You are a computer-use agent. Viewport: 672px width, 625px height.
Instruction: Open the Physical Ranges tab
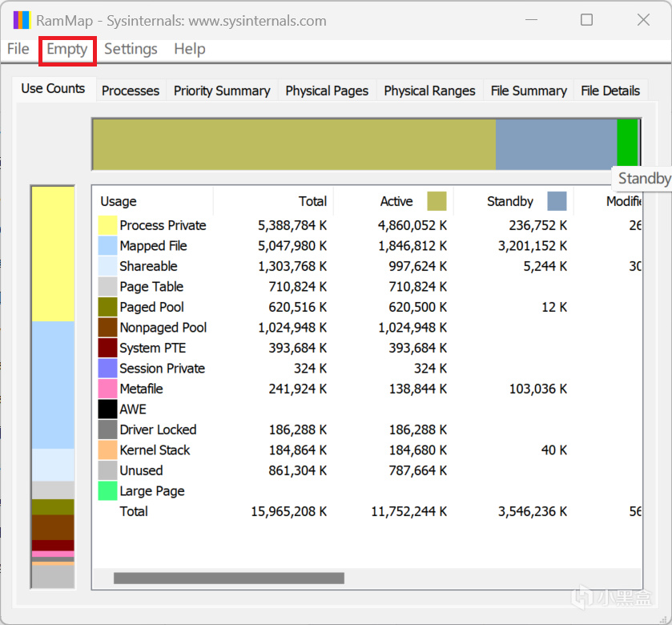pos(429,91)
